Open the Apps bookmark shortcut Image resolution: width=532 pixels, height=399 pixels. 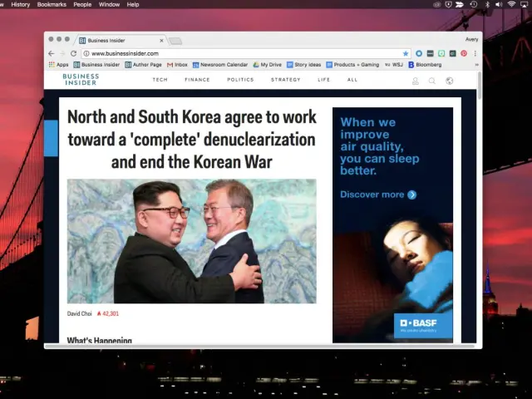point(59,65)
